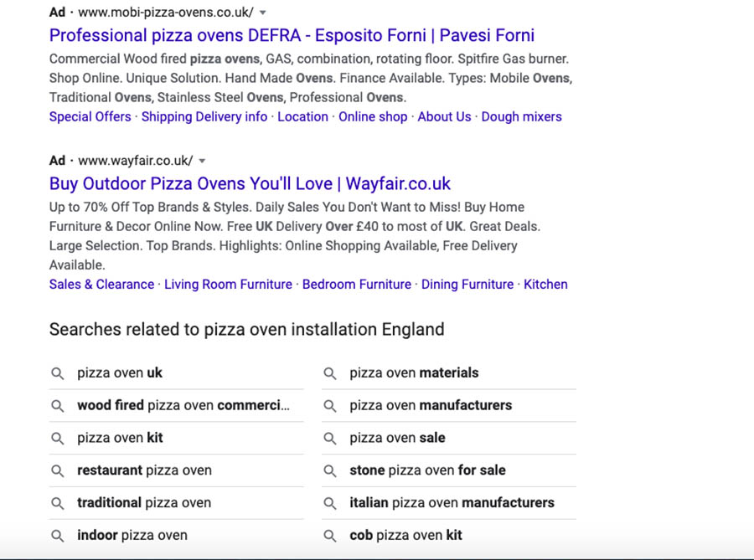This screenshot has width=754, height=560.
Task: Click magnifier icon next to 'pizza oven manufacturers'
Action: point(329,406)
